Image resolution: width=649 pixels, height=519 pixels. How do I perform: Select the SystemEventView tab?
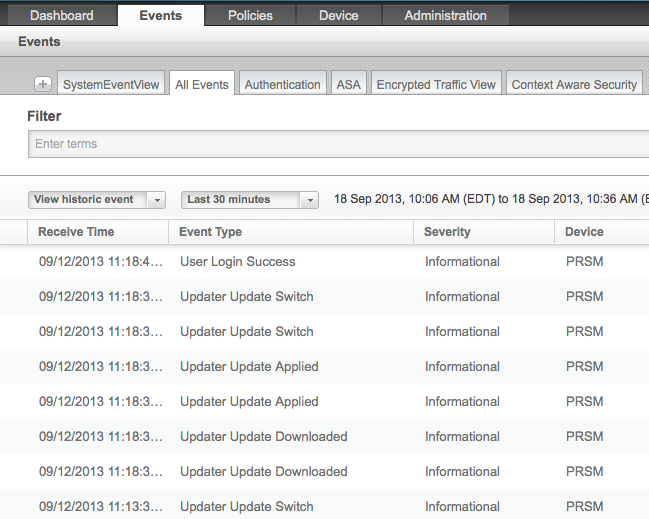[x=110, y=85]
